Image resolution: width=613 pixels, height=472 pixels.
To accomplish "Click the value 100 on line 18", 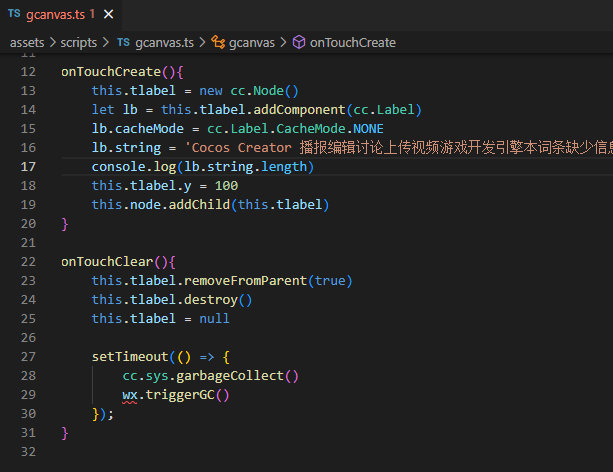I will tap(226, 186).
